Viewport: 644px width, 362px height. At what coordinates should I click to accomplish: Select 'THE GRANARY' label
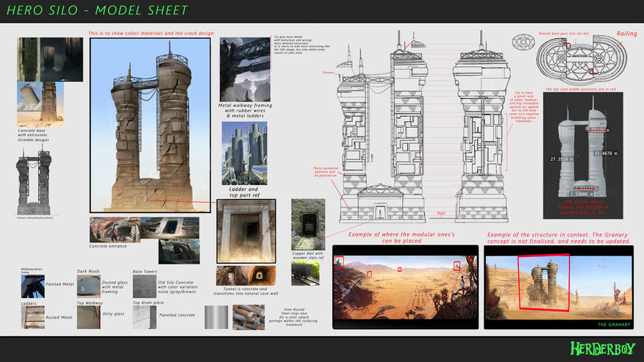614,325
